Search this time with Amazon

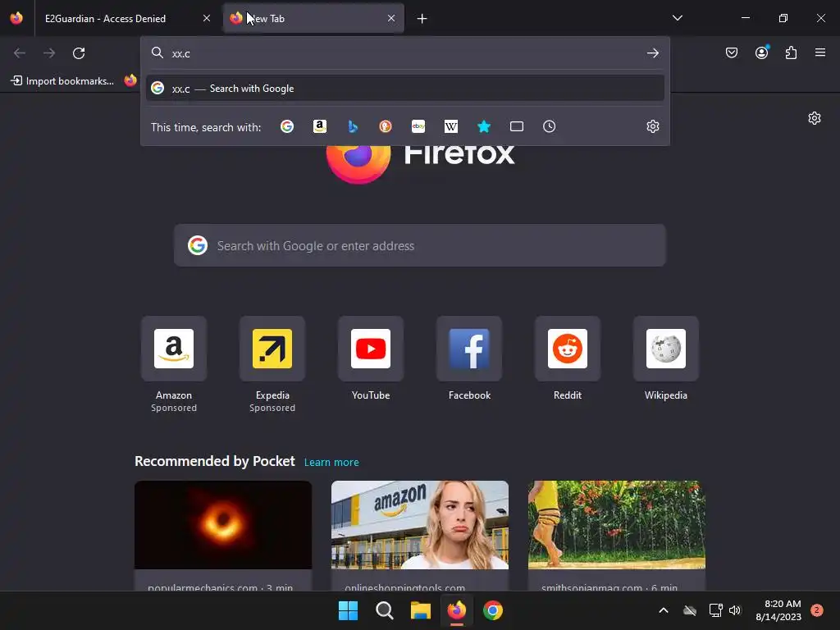point(320,126)
